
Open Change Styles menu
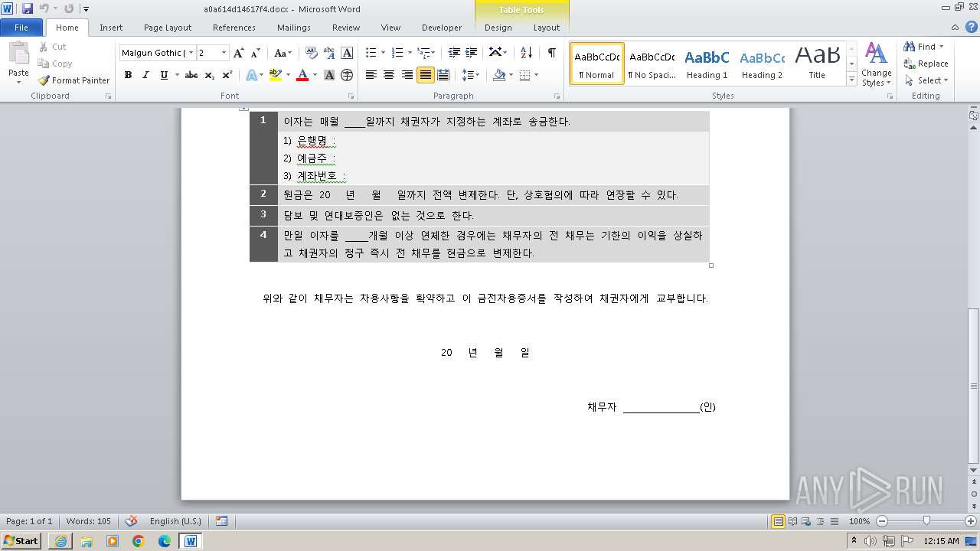tap(876, 64)
